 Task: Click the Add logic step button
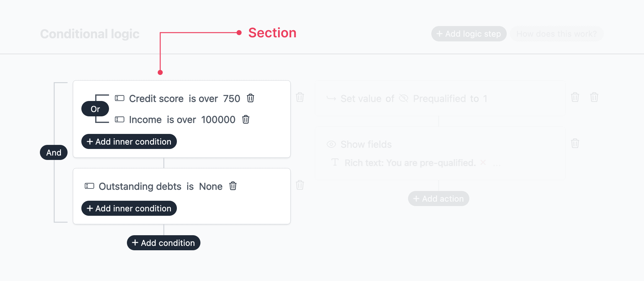click(469, 34)
